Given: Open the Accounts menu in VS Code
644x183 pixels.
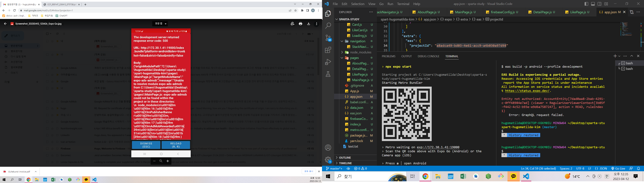Looking at the screenshot, I should point(328,148).
